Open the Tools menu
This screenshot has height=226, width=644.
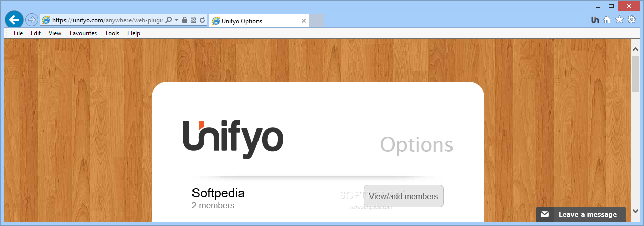[x=112, y=33]
